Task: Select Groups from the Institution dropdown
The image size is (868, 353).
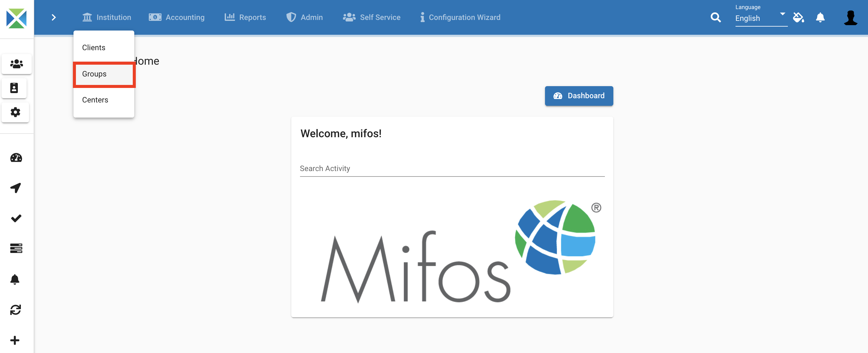Action: 104,74
